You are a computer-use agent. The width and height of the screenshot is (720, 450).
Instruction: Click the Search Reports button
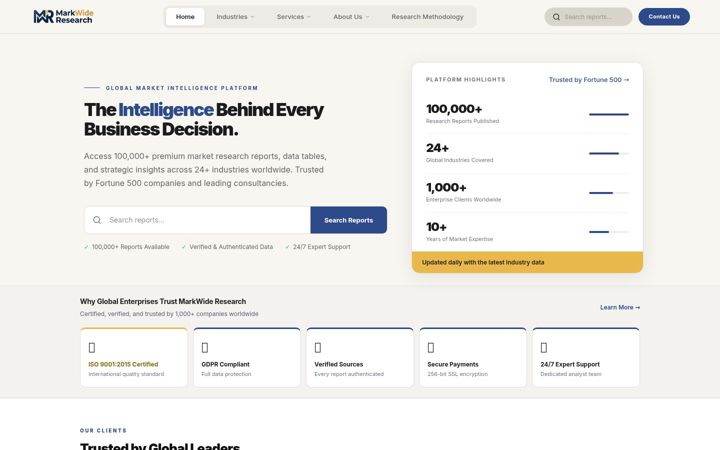pyautogui.click(x=349, y=220)
